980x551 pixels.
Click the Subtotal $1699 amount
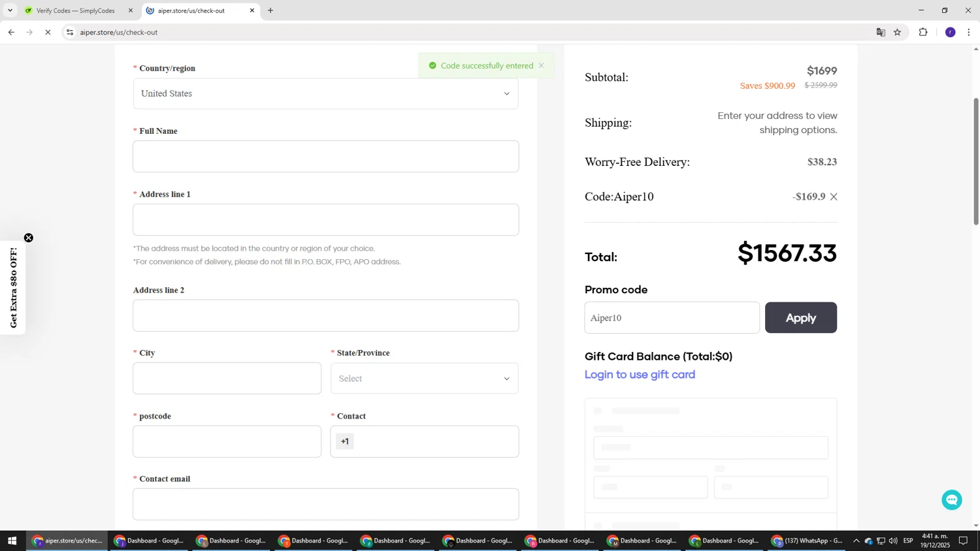[822, 71]
